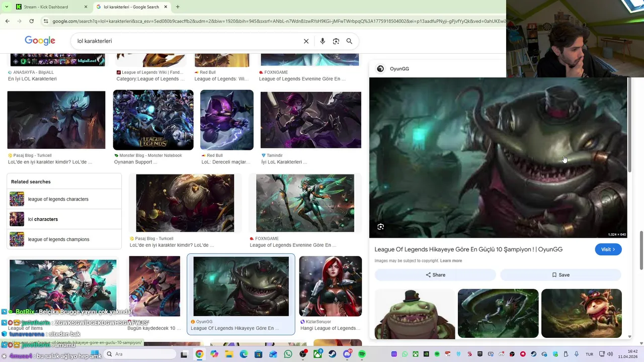Open the related Teemo image in the side panel
The height and width of the screenshot is (362, 644).
pyautogui.click(x=582, y=313)
